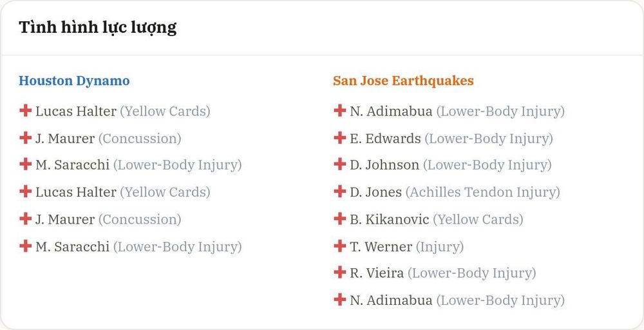The width and height of the screenshot is (644, 330).
Task: Click the red cross icon beside E. Edwards
Action: click(x=339, y=138)
